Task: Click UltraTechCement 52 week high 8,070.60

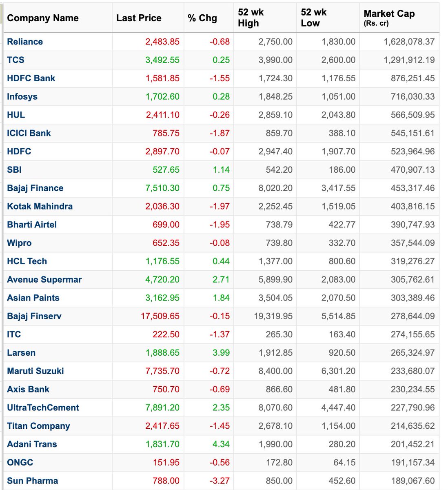Action: point(275,408)
